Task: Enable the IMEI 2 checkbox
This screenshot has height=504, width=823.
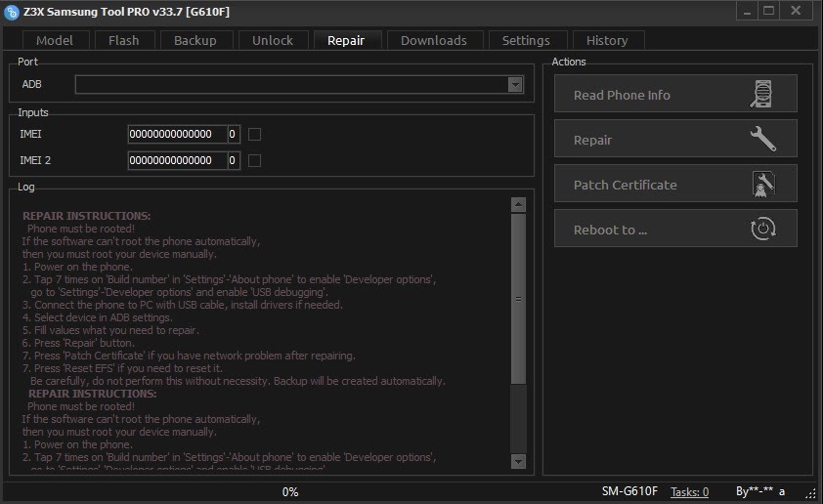Action: (254, 160)
